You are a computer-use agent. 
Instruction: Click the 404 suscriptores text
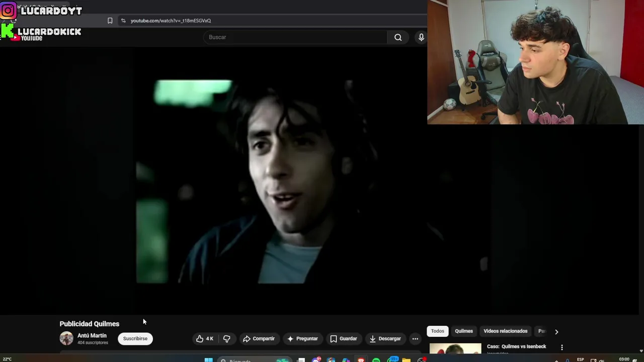(x=93, y=343)
